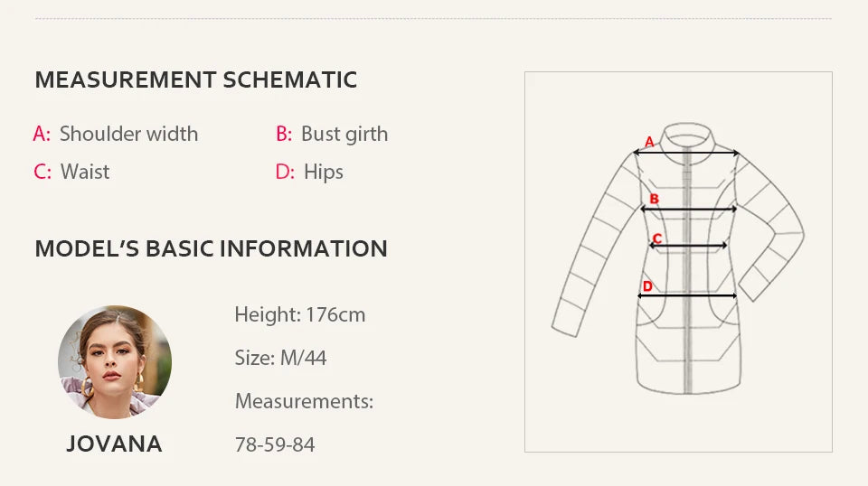
Task: Select the 'Shoulder width' legend label
Action: click(x=128, y=134)
